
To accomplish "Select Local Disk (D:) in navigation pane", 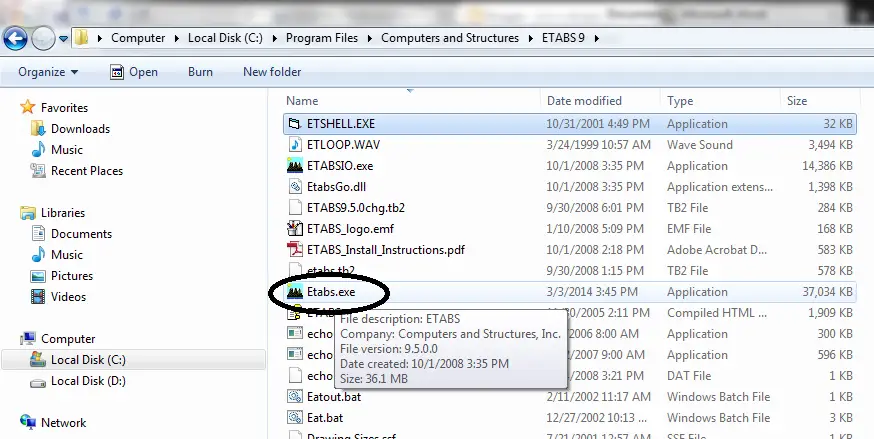I will point(88,381).
